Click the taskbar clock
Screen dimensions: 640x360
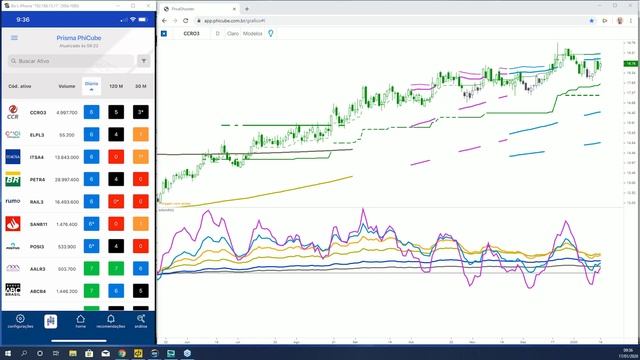629,353
